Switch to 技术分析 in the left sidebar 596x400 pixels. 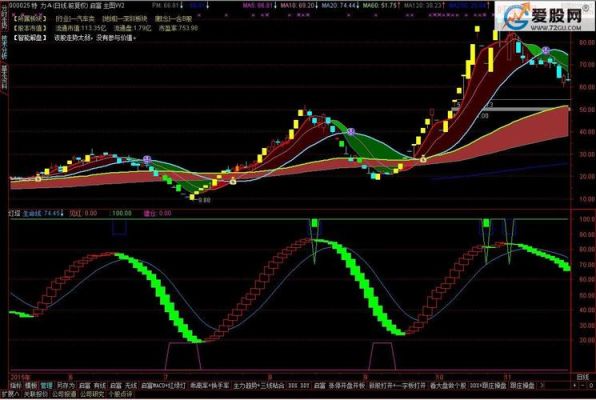click(4, 46)
